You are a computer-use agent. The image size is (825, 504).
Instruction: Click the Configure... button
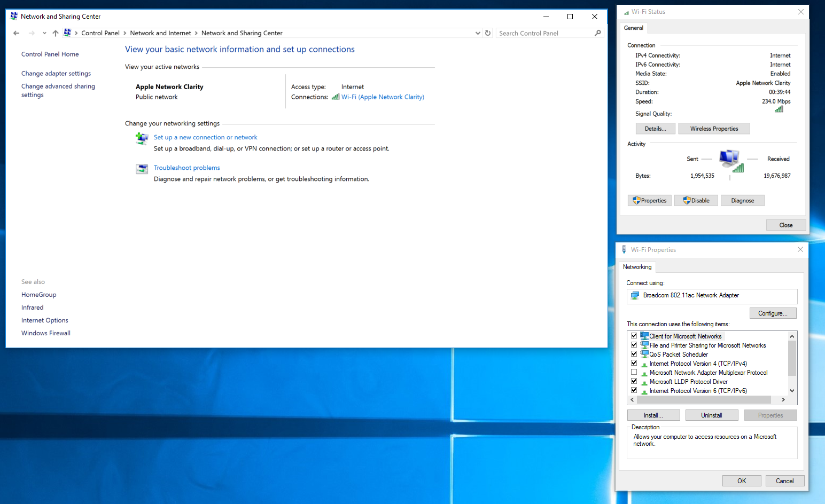[x=773, y=313]
